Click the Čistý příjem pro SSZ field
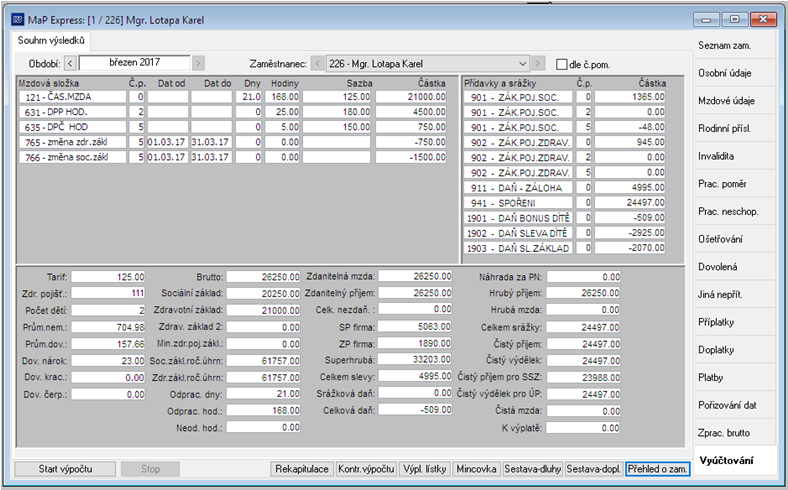The width and height of the screenshot is (788, 490). pyautogui.click(x=583, y=377)
